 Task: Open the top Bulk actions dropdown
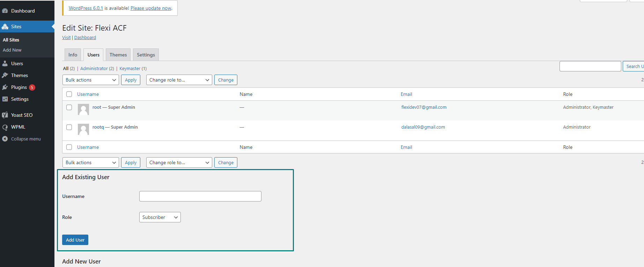[90, 80]
